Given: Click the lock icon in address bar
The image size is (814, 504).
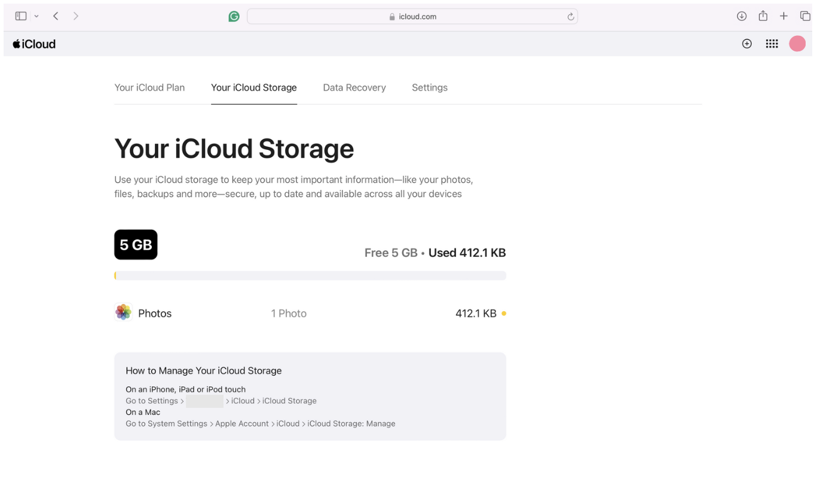Looking at the screenshot, I should click(392, 17).
